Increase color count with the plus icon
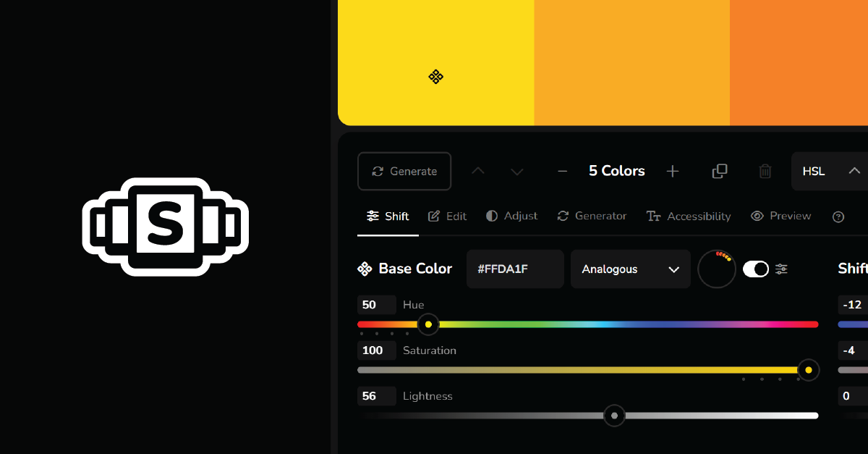Screen dimensions: 868x454 point(673,171)
